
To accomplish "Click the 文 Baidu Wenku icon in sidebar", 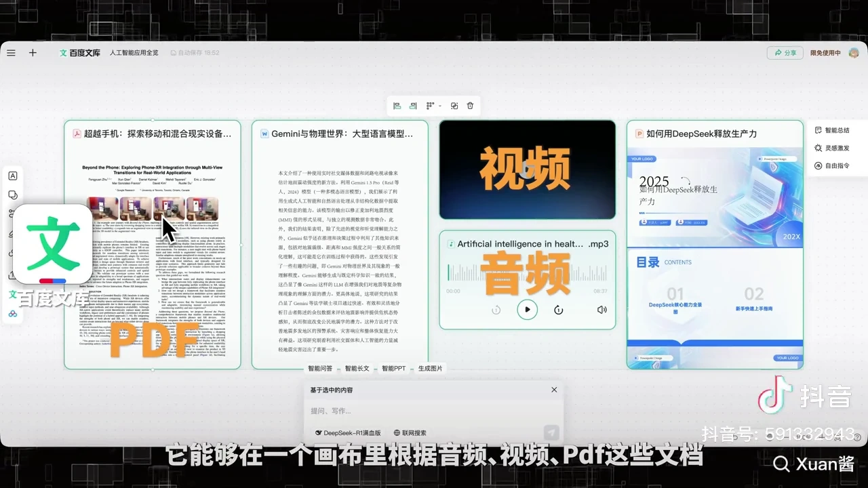I will (x=13, y=295).
